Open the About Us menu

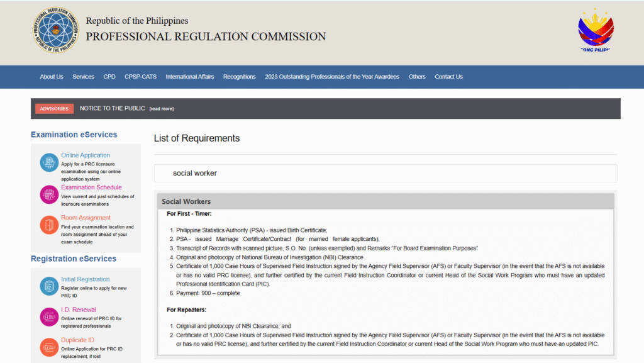click(52, 77)
